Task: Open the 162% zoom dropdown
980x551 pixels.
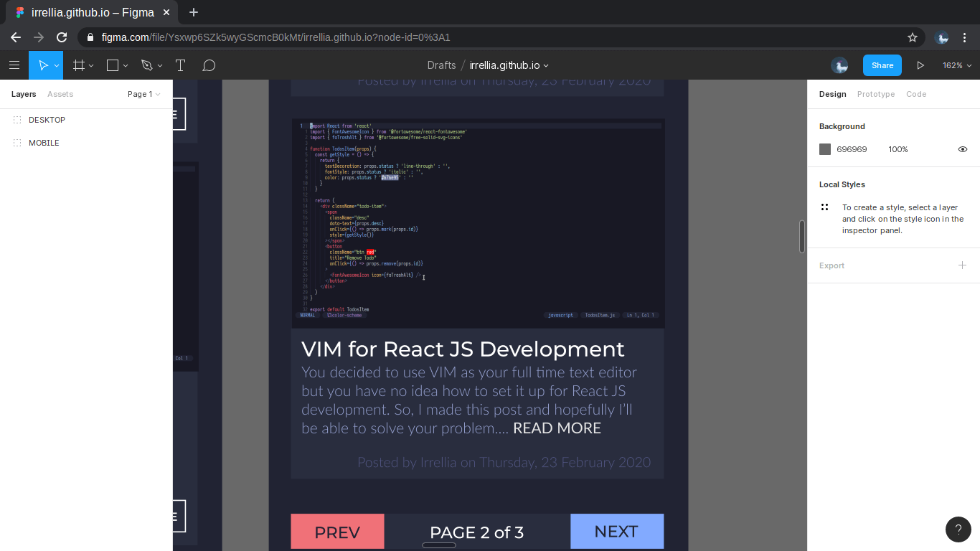Action: [957, 65]
